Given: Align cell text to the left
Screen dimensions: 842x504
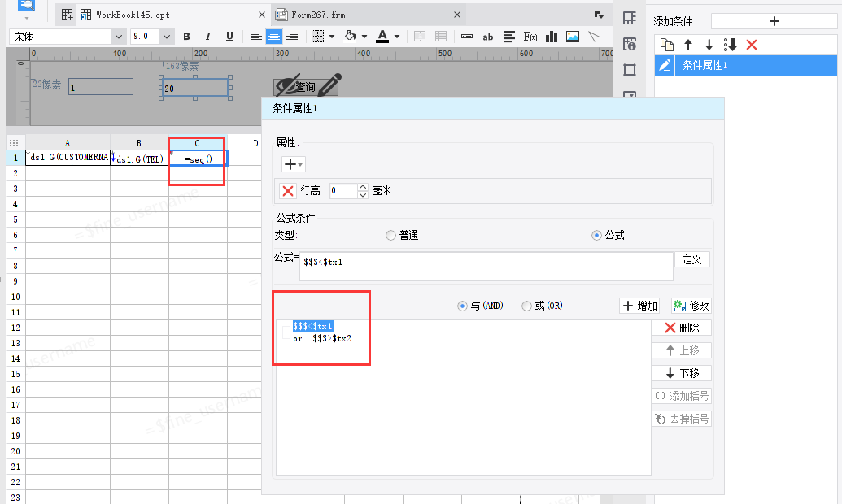Looking at the screenshot, I should (x=256, y=37).
